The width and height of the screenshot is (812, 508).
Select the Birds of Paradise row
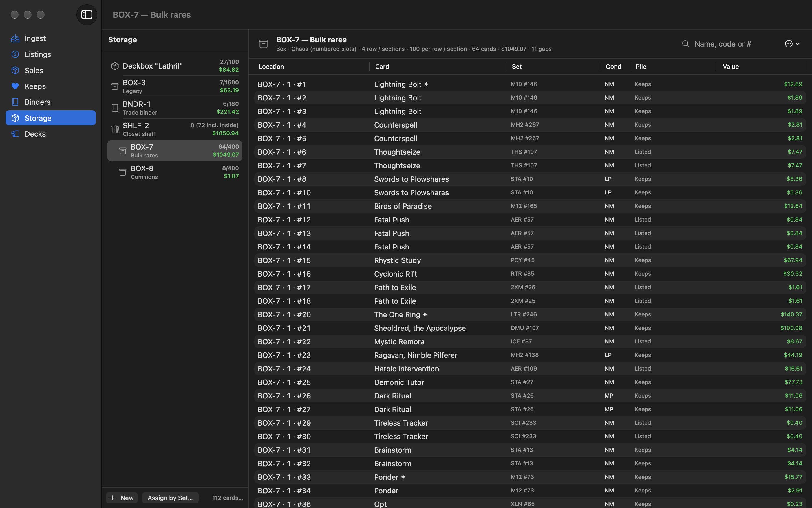coord(530,206)
